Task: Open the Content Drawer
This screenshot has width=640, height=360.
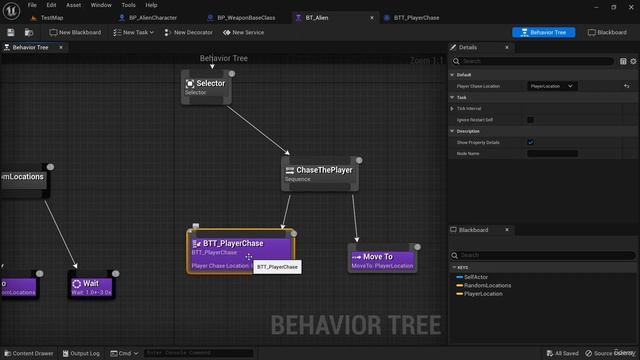Action: pyautogui.click(x=29, y=353)
